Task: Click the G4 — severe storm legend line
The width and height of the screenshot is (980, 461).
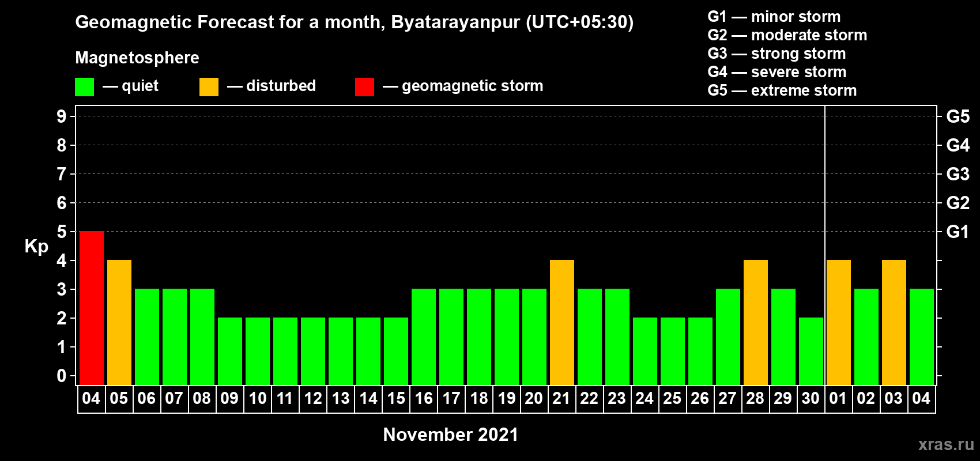Action: coord(777,72)
